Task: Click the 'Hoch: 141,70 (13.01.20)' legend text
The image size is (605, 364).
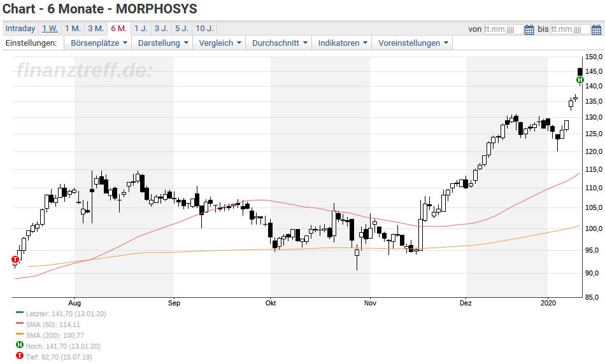Action: coord(63,346)
